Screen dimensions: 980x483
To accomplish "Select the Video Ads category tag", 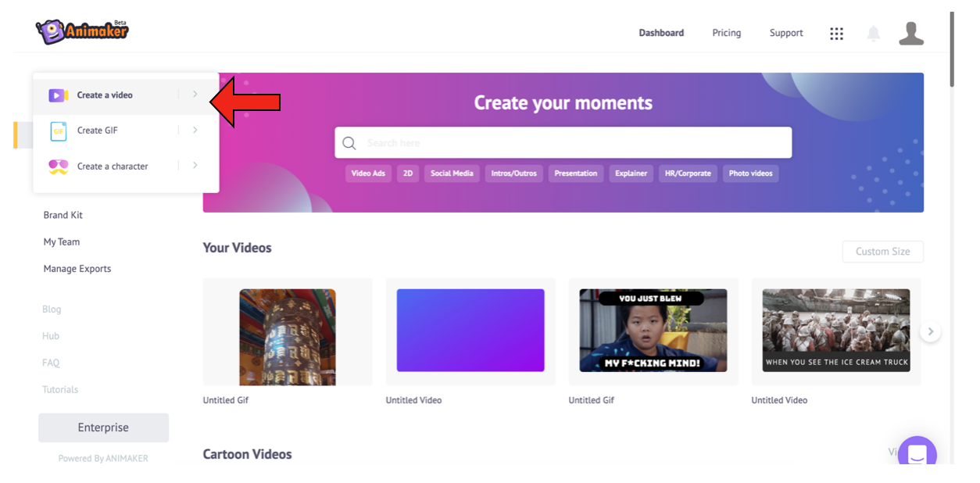I will click(x=368, y=174).
